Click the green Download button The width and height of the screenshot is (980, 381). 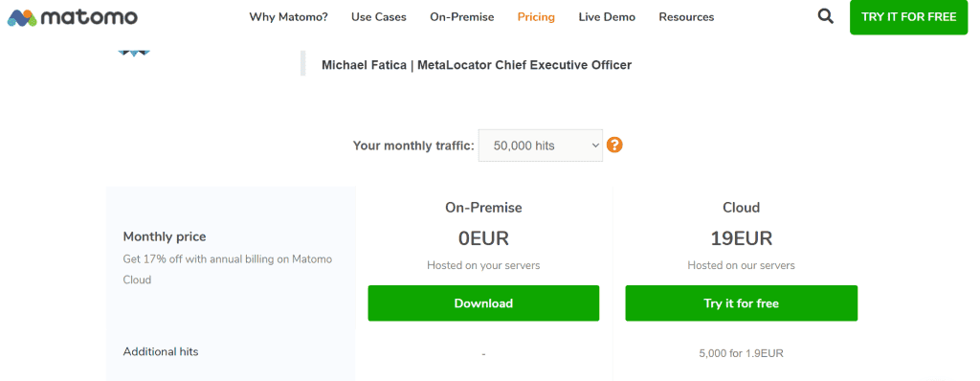(x=483, y=303)
